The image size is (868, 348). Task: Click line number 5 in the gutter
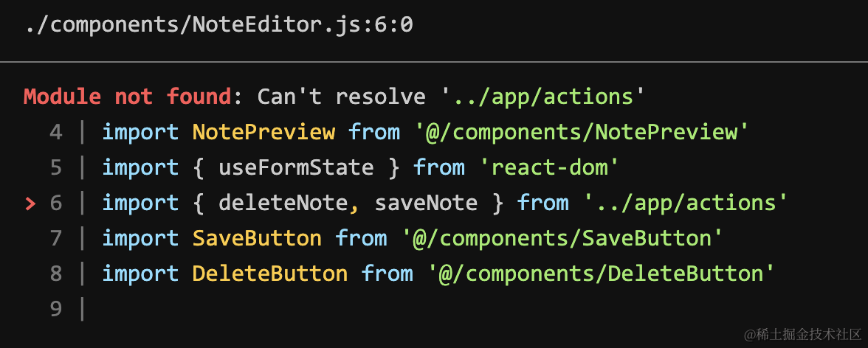click(x=56, y=168)
